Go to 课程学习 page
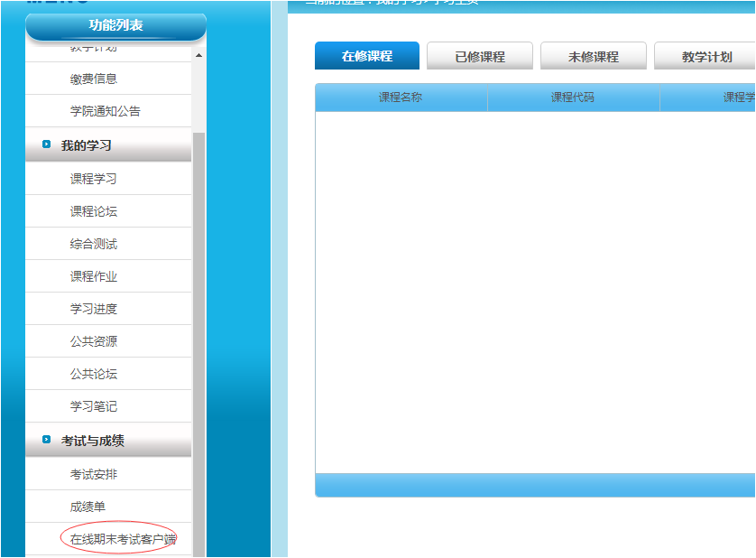Screen dimensions: 756x558 point(94,179)
